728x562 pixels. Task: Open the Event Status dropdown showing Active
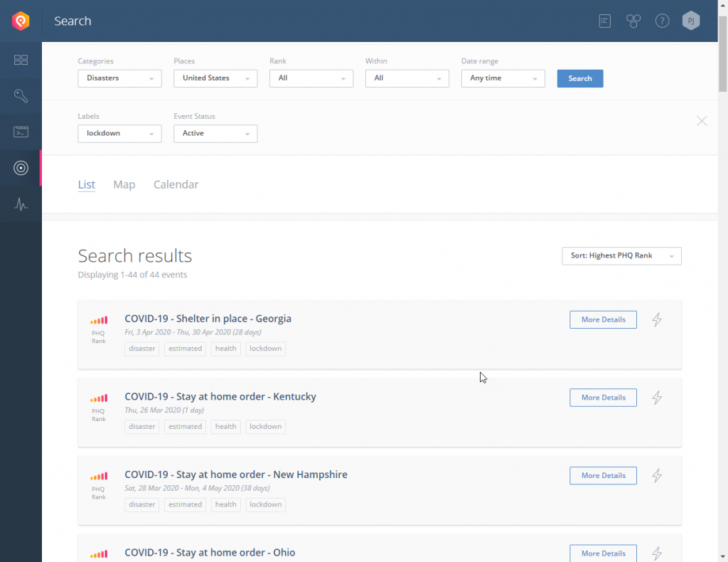(215, 134)
